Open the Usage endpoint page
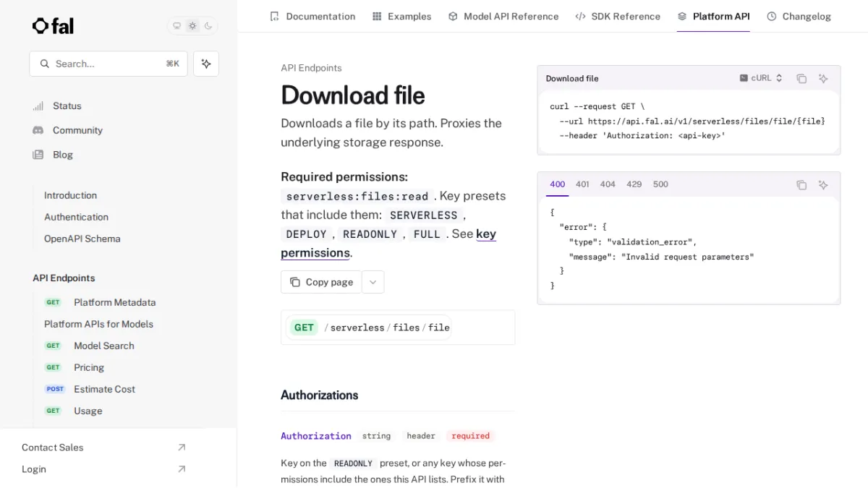The width and height of the screenshot is (868, 488). tap(73, 411)
